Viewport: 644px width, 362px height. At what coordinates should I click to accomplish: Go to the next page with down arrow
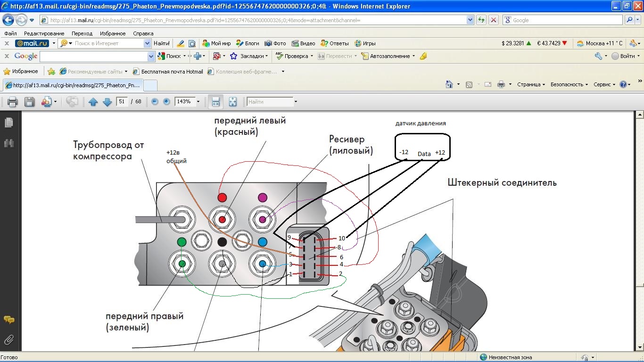[x=107, y=102]
